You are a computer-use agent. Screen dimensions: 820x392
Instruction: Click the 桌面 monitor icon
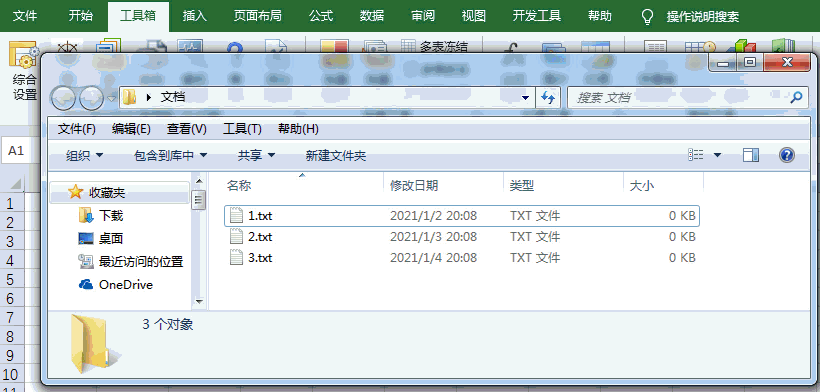[x=85, y=238]
